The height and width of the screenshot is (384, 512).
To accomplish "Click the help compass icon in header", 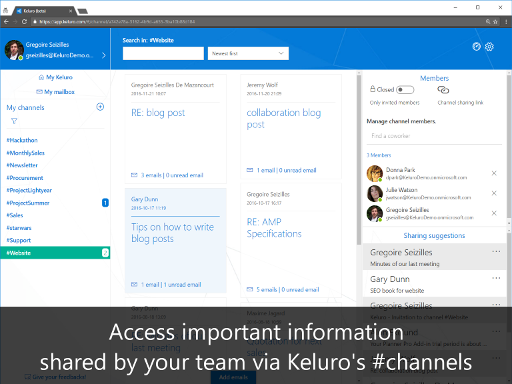I will click(477, 47).
